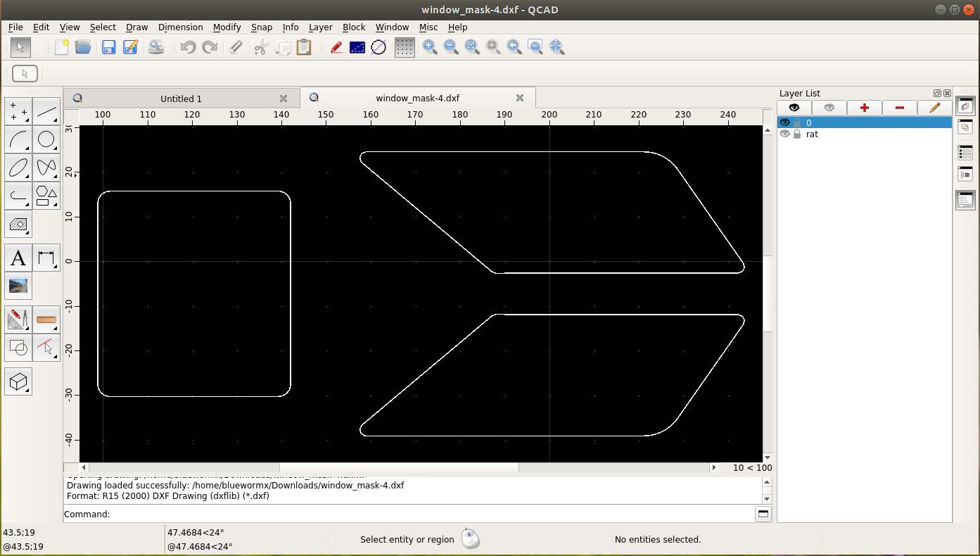Float the Layer List panel

coord(937,93)
